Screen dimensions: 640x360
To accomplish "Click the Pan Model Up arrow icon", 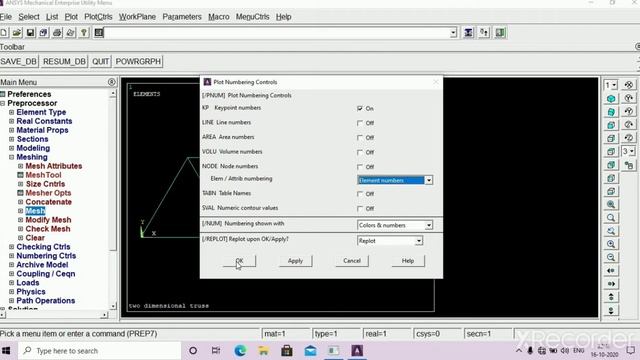I will coord(611,297).
